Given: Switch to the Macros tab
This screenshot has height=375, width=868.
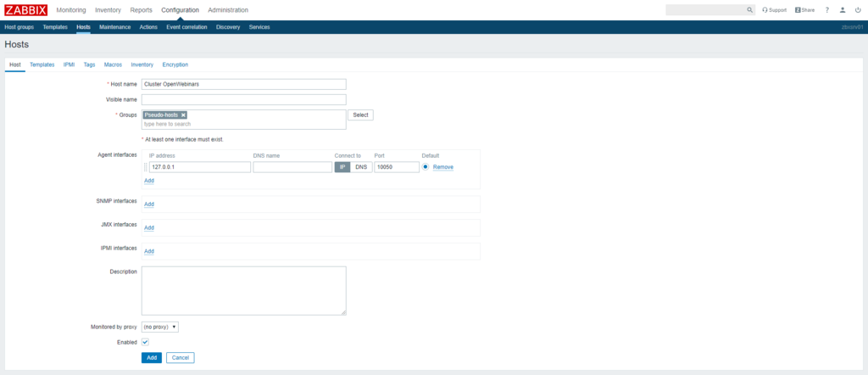Looking at the screenshot, I should tap(113, 64).
